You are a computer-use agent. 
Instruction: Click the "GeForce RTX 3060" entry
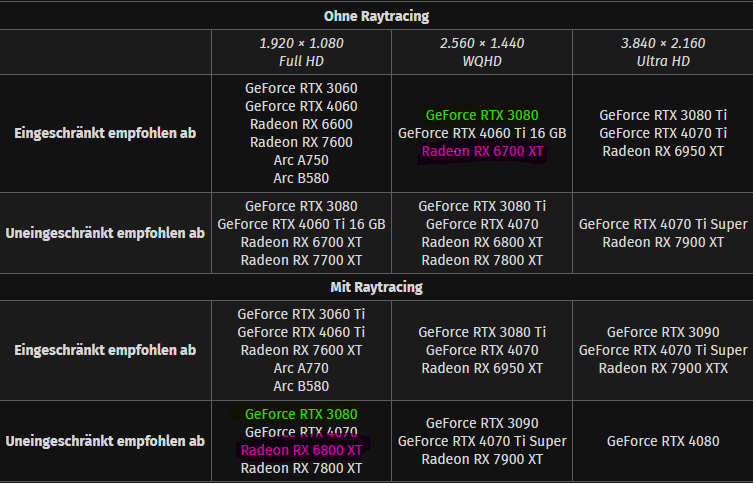click(302, 88)
